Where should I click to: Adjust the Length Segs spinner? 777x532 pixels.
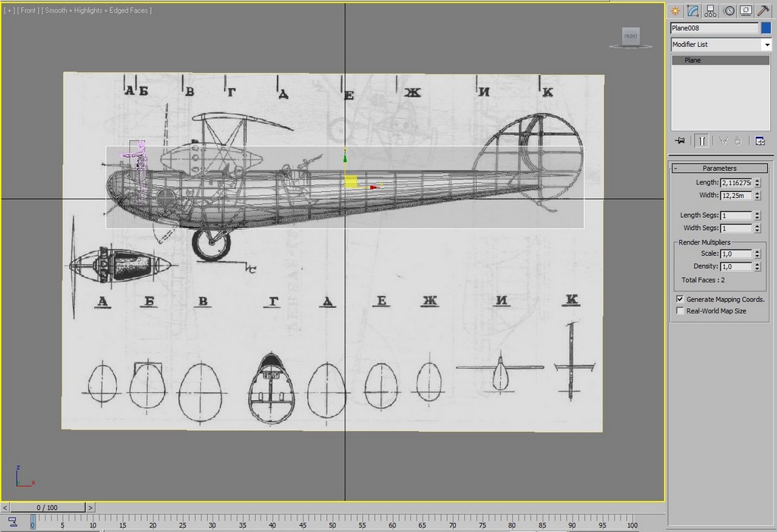pos(757,216)
